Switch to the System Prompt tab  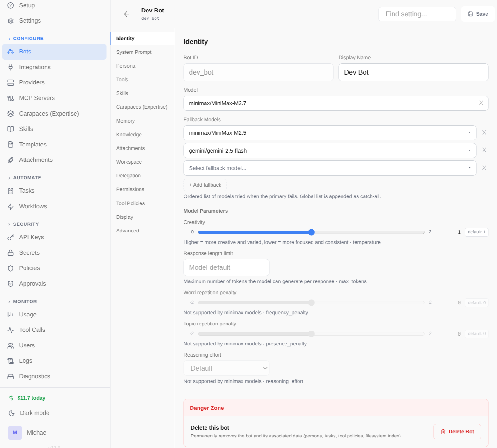[x=133, y=52]
